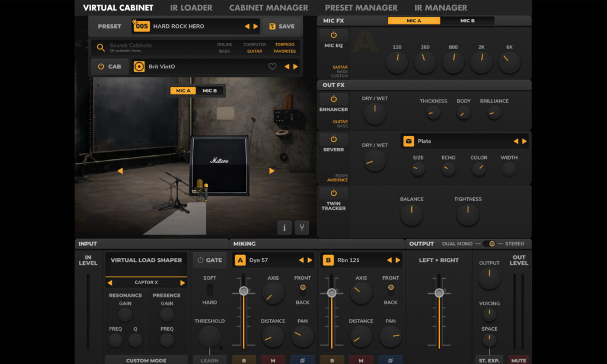Viewport: 607px width, 364px height.
Task: Open the Preset Manager tab
Action: [361, 8]
